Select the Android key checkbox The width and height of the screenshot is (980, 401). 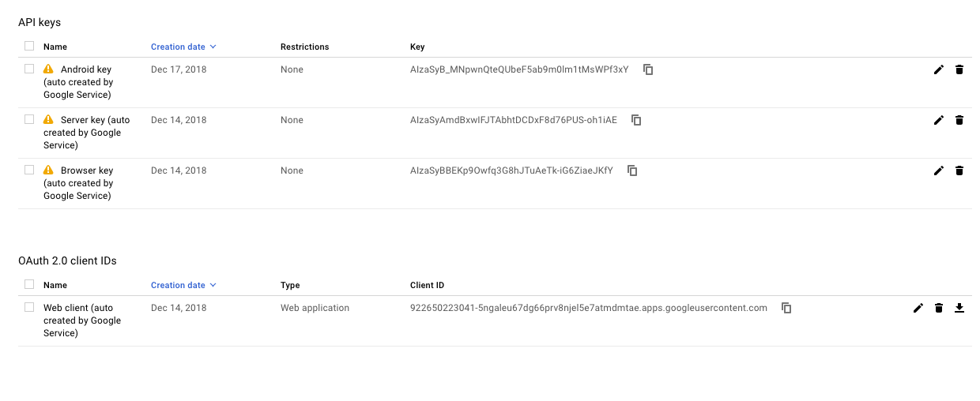29,69
